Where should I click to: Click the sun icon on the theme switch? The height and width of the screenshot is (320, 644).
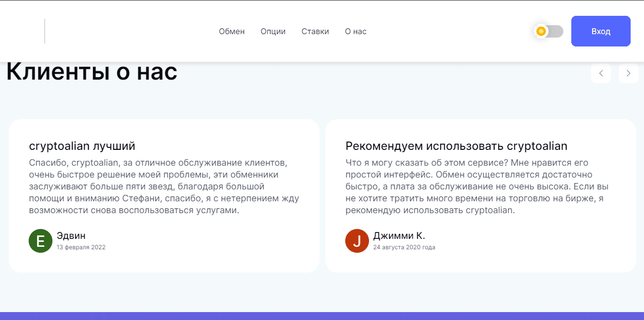[541, 31]
